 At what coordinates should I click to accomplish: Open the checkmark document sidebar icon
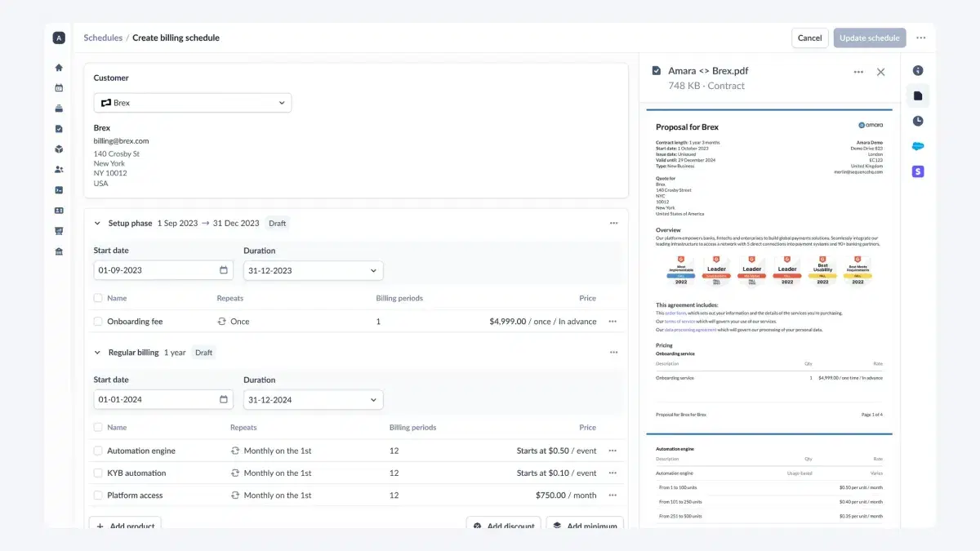click(59, 129)
